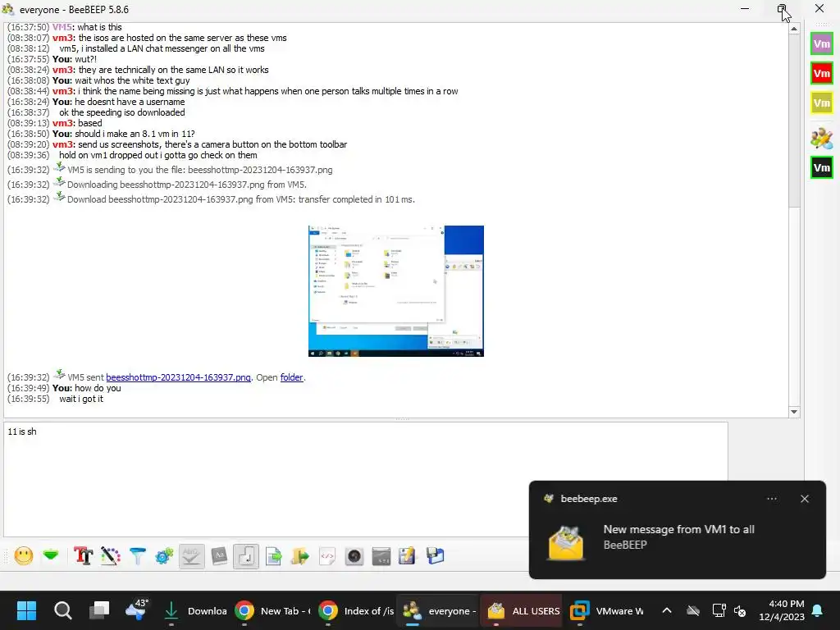Select the yellow Vm user avatar
840x630 pixels.
[822, 103]
